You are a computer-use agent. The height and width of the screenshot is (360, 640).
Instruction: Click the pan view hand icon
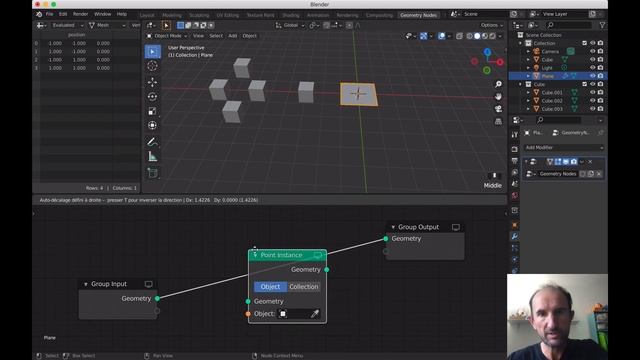[x=498, y=97]
